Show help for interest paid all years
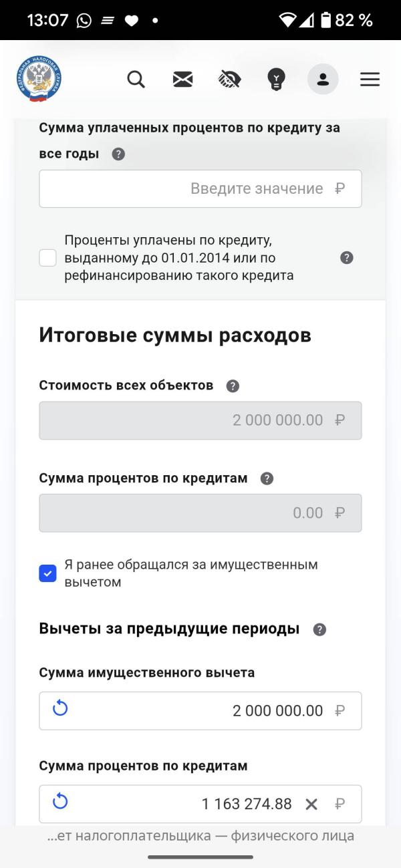 point(118,154)
